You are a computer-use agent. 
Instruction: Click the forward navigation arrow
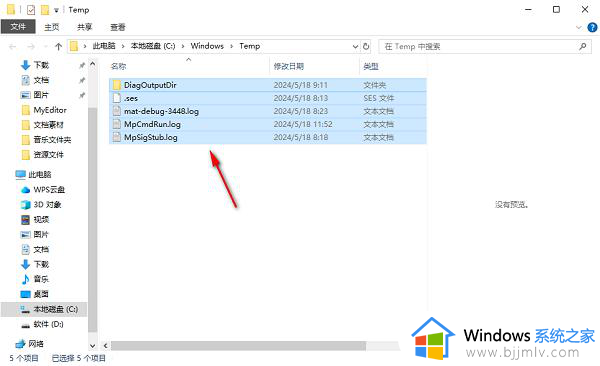tap(31, 47)
